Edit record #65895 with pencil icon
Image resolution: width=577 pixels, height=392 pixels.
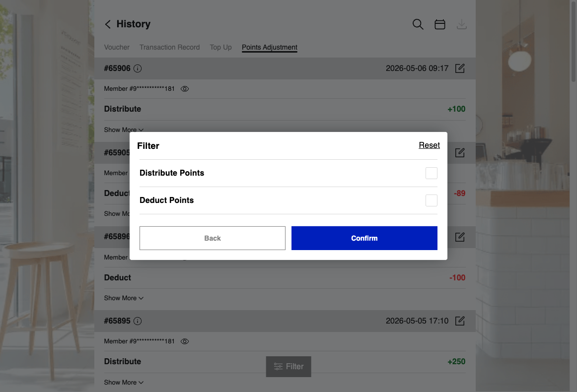460,321
